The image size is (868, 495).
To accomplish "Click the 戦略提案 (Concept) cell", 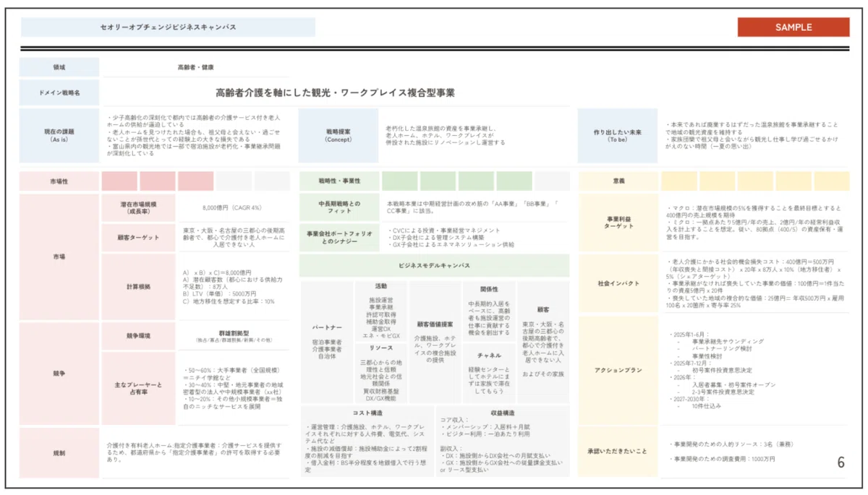I will click(x=339, y=135).
